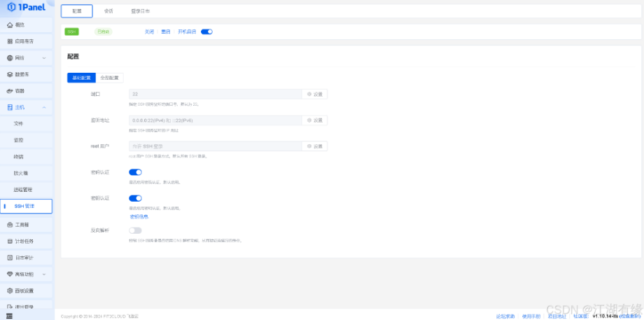
Task: Collapse sidebar with the bottom hamburger icon
Action: tap(9, 316)
